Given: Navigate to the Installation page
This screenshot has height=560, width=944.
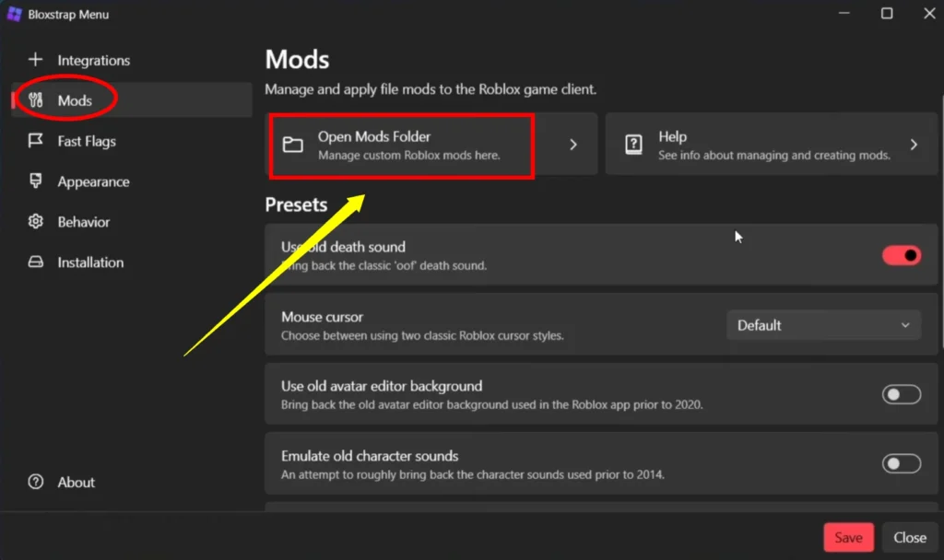Looking at the screenshot, I should 131,262.
